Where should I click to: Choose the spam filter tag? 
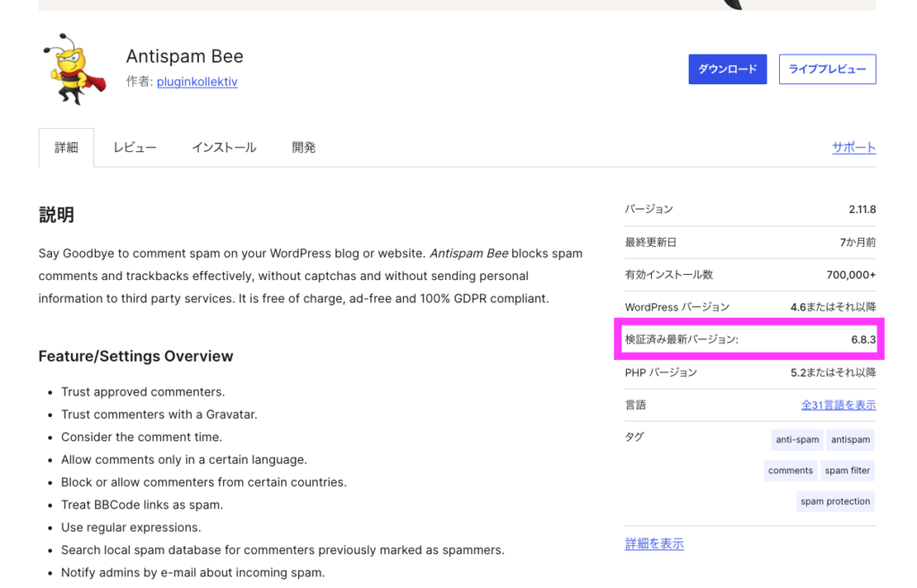point(847,471)
